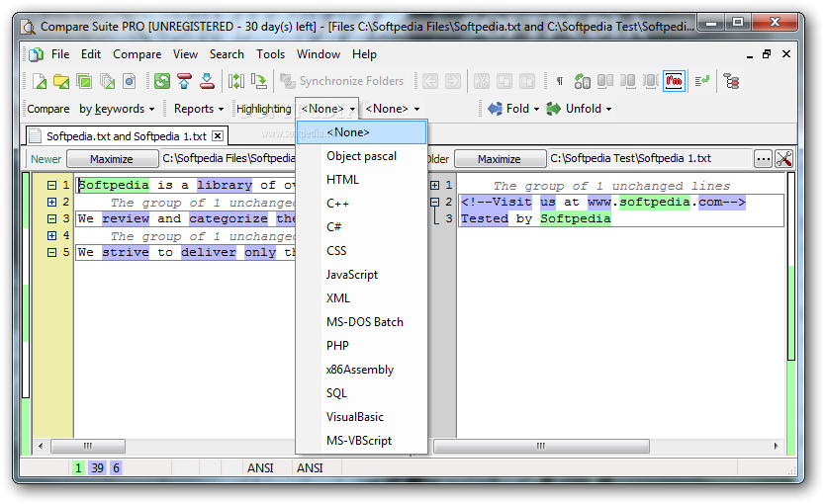This screenshot has width=825, height=504.
Task: Click the disabled forward arrow icon
Action: coord(452,81)
